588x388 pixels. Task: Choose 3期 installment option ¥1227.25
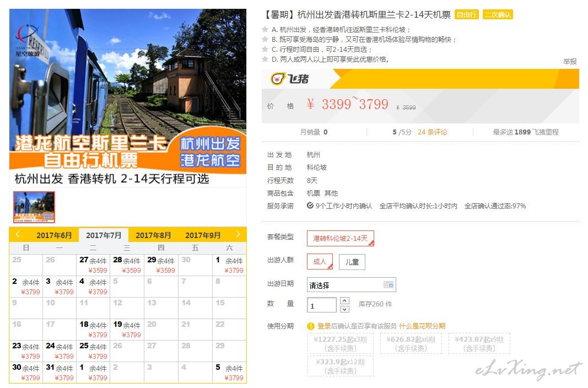(341, 344)
